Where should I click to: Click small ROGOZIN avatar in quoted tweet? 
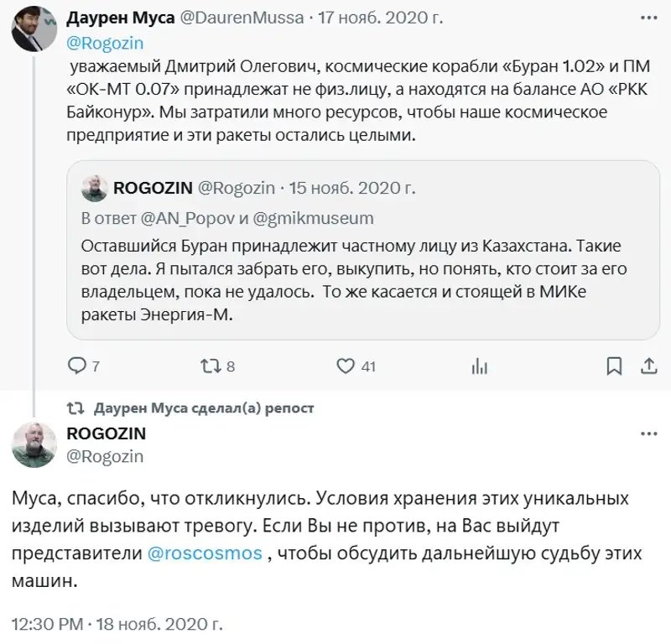[x=94, y=189]
